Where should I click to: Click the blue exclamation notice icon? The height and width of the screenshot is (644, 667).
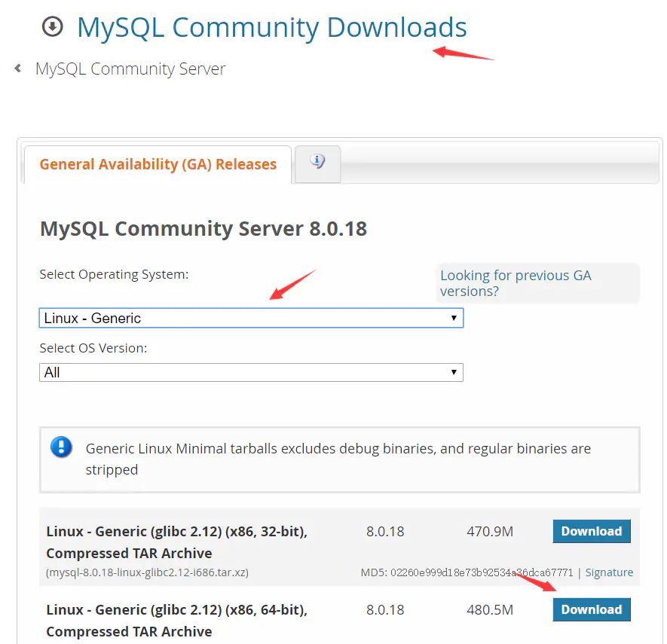tap(61, 447)
